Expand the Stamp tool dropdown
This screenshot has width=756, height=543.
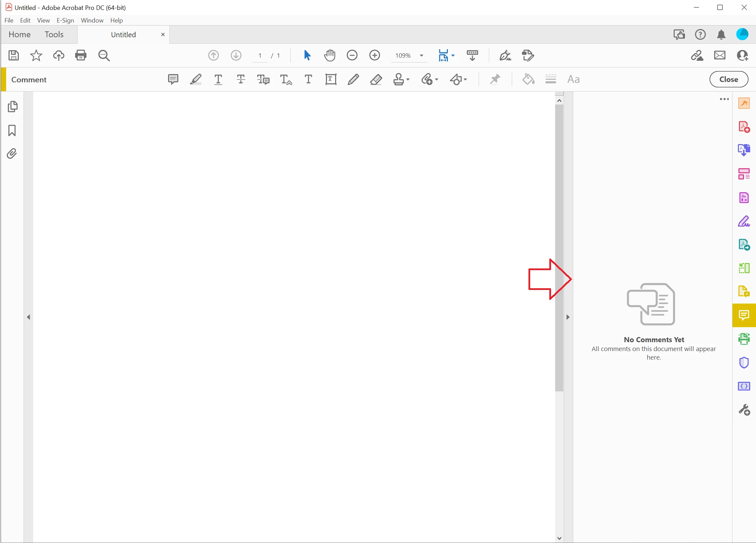(x=408, y=80)
